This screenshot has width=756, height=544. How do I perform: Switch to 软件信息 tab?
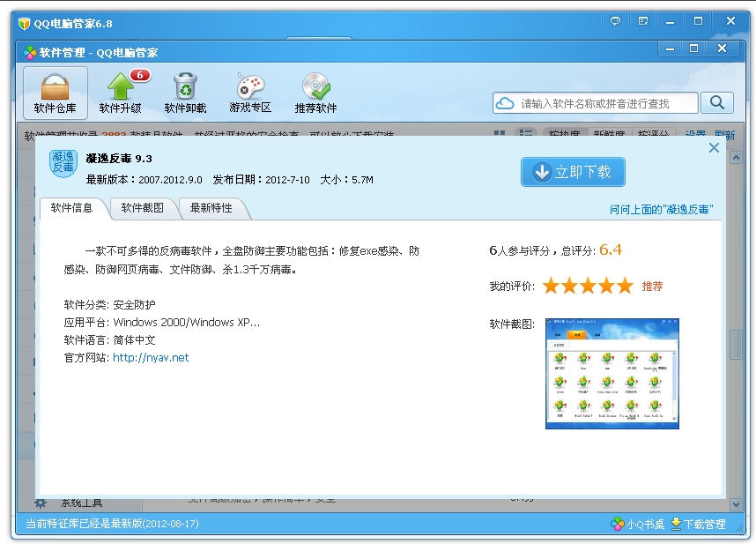(72, 208)
